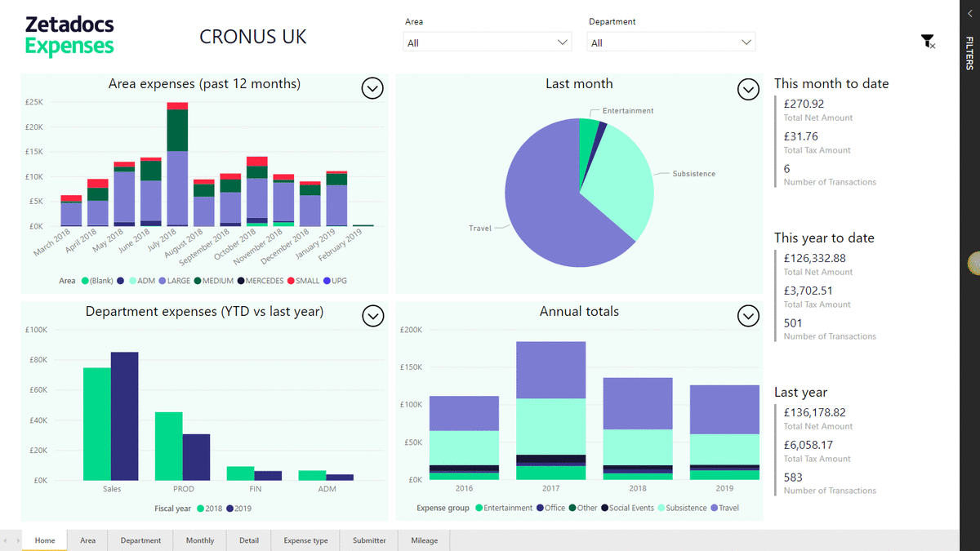Switch to the Mileage tab
Screen dimensions: 980x551
coord(423,540)
